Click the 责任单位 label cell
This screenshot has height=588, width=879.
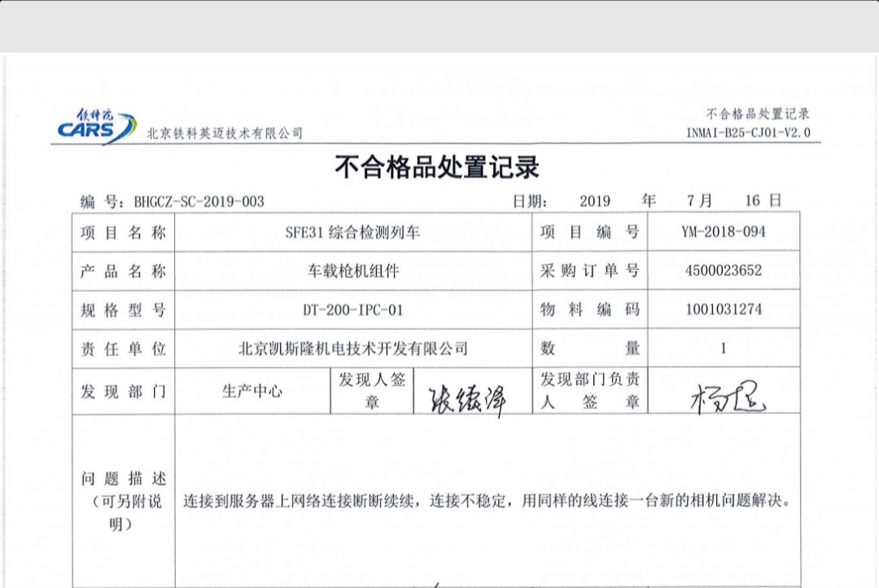124,349
